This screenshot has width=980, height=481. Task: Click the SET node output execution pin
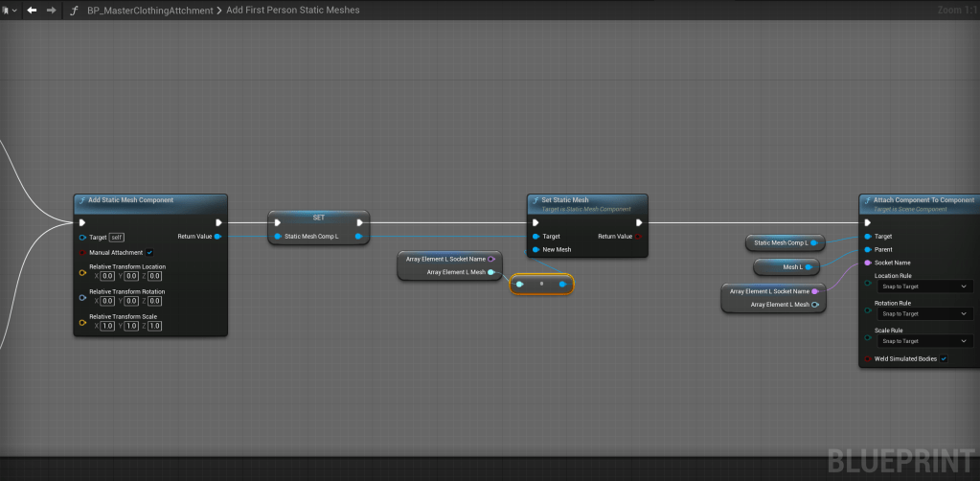[358, 222]
